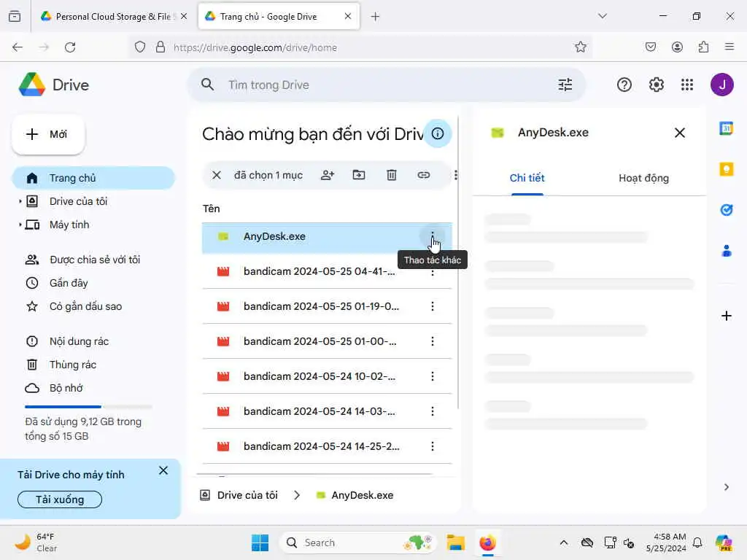Open Thùng rác trash
The image size is (747, 560).
[72, 365]
